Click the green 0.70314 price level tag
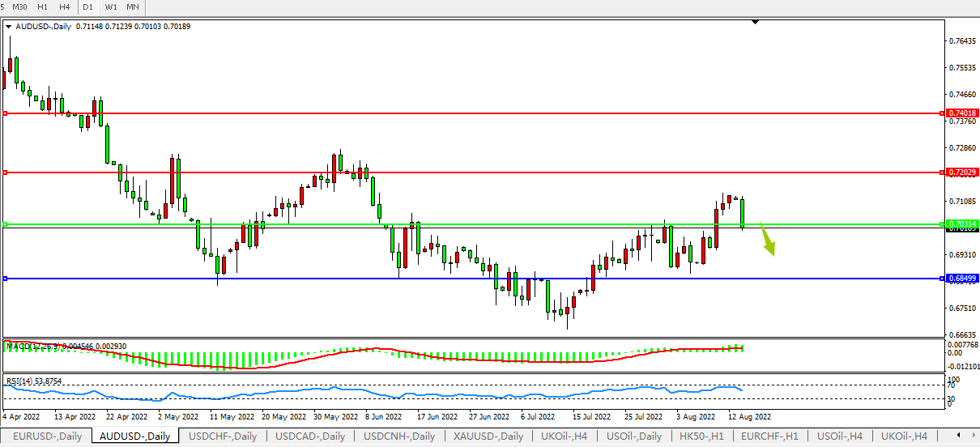Viewport: 980px width, 447px height. (961, 223)
